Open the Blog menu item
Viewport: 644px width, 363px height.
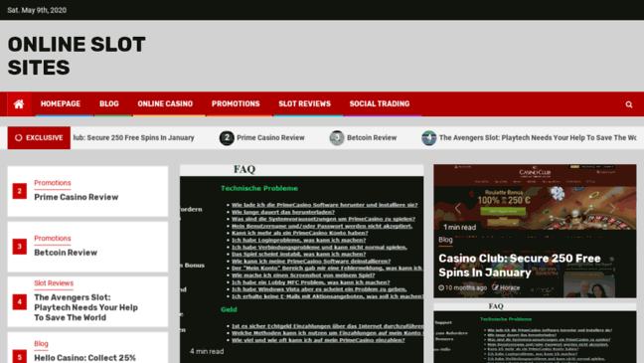(109, 104)
